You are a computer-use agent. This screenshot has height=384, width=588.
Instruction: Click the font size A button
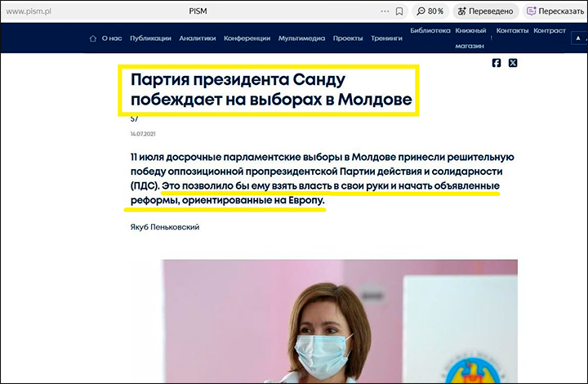tap(578, 38)
